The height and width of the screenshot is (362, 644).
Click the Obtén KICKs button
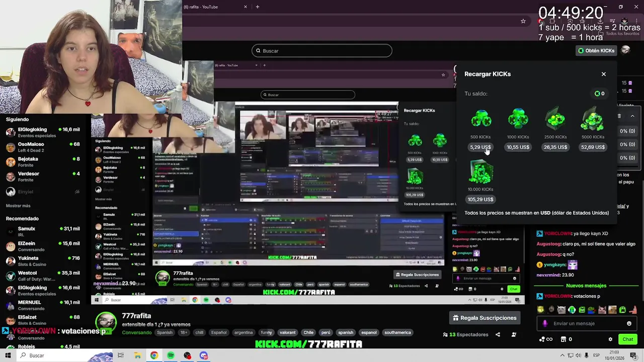point(596,51)
